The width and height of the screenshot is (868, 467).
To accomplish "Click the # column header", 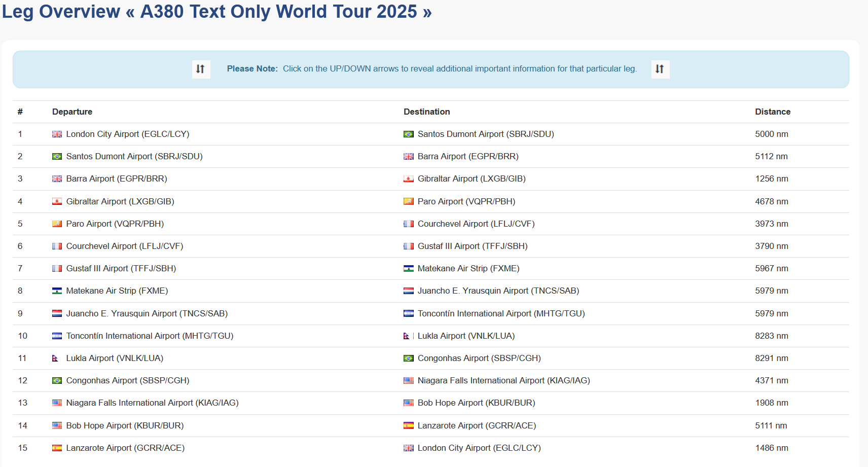I will coord(20,112).
